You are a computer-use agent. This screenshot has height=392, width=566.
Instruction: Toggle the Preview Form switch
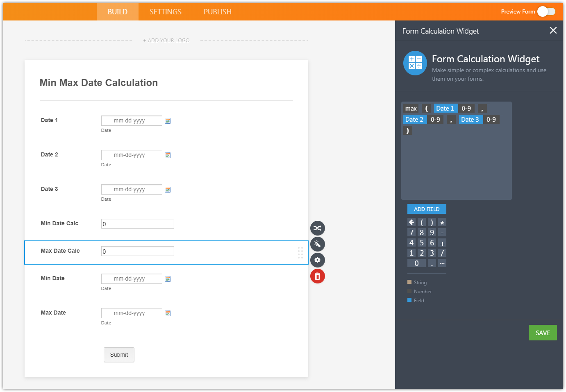(x=546, y=12)
